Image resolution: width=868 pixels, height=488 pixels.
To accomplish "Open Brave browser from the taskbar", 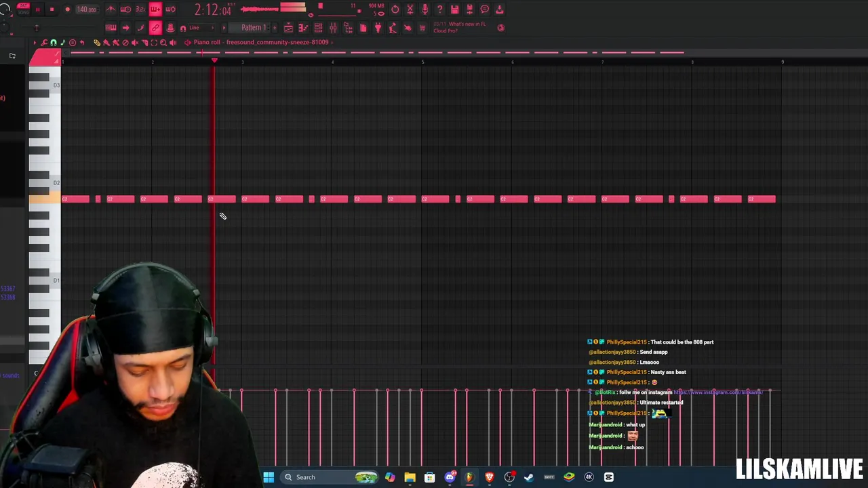I will click(489, 477).
